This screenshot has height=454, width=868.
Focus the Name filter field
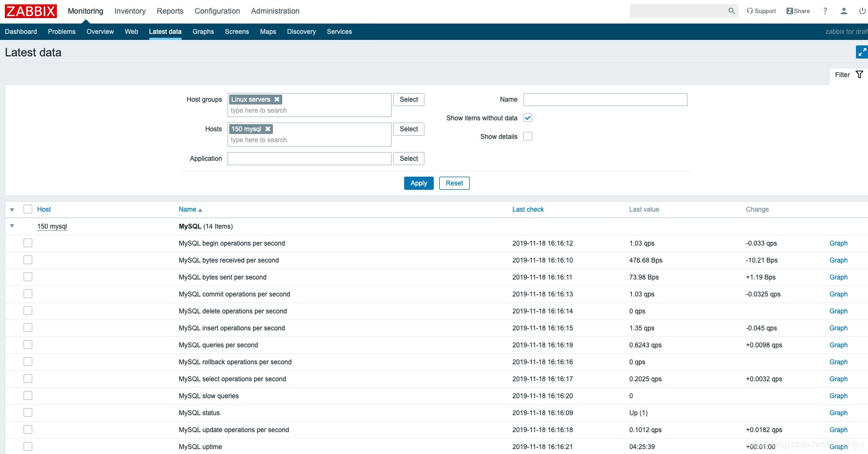coord(605,100)
